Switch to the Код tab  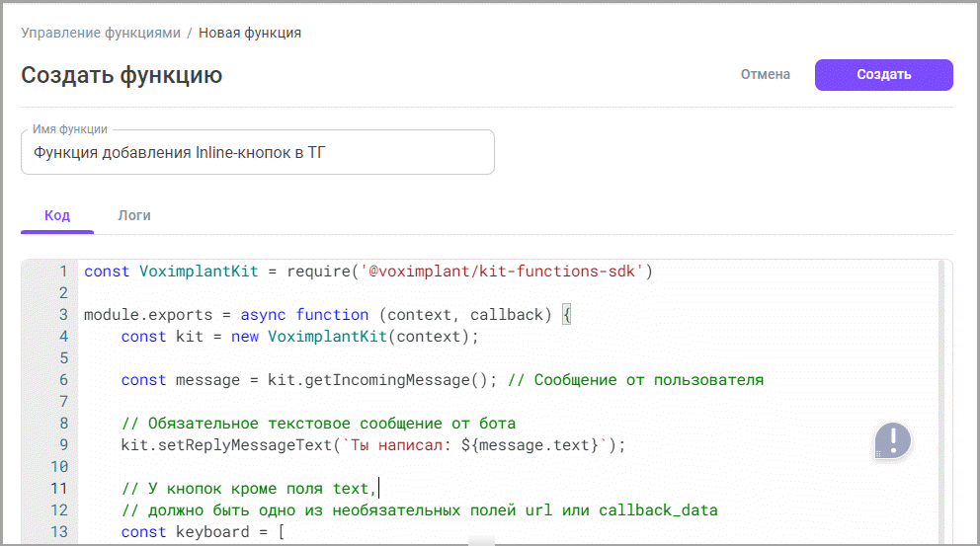click(x=57, y=216)
